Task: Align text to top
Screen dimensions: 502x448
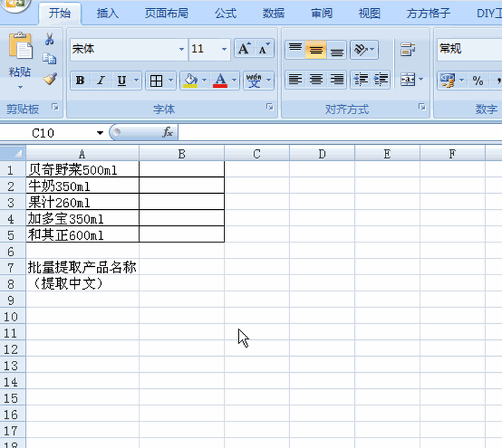Action: click(x=295, y=49)
